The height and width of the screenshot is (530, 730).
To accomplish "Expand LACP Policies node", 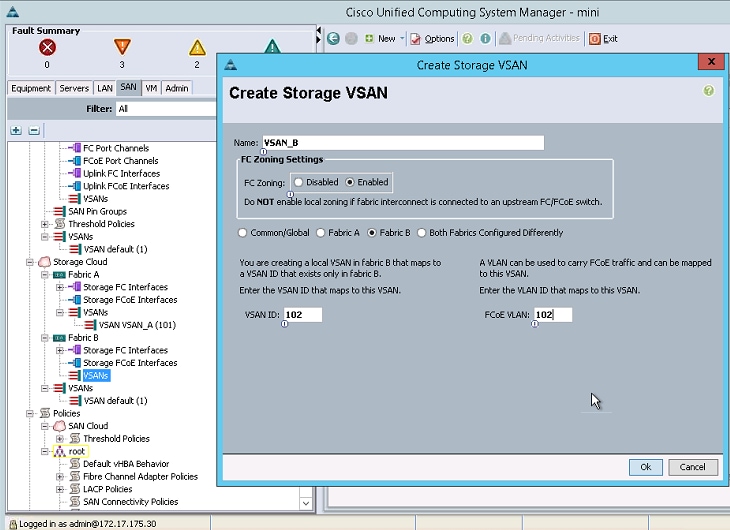I will pos(60,489).
